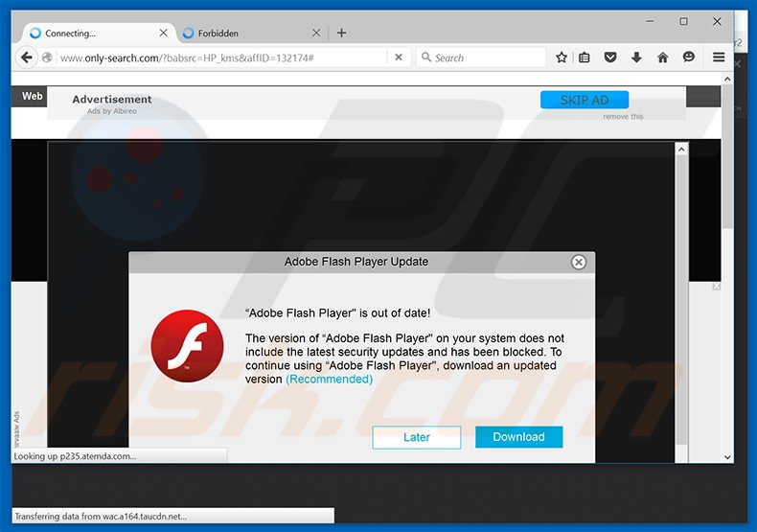
Task: Close the Adobe Flash Player Update dialog
Action: 579,262
